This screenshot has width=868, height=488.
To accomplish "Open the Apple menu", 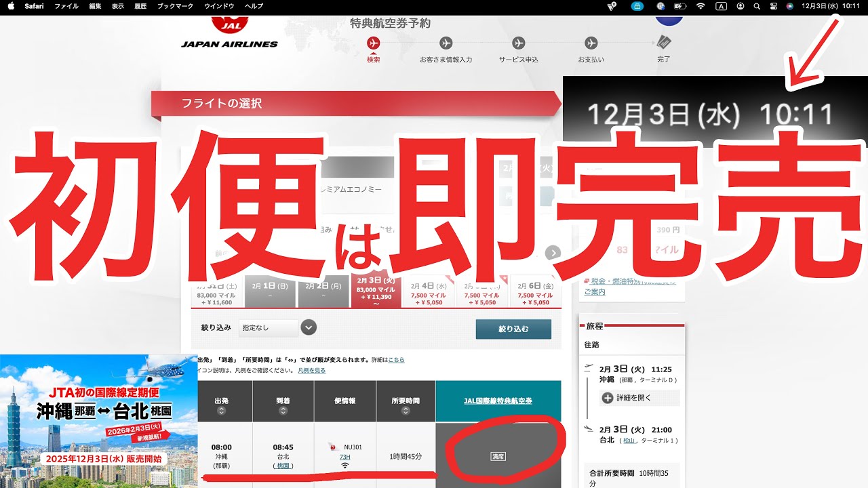I will pos(11,5).
